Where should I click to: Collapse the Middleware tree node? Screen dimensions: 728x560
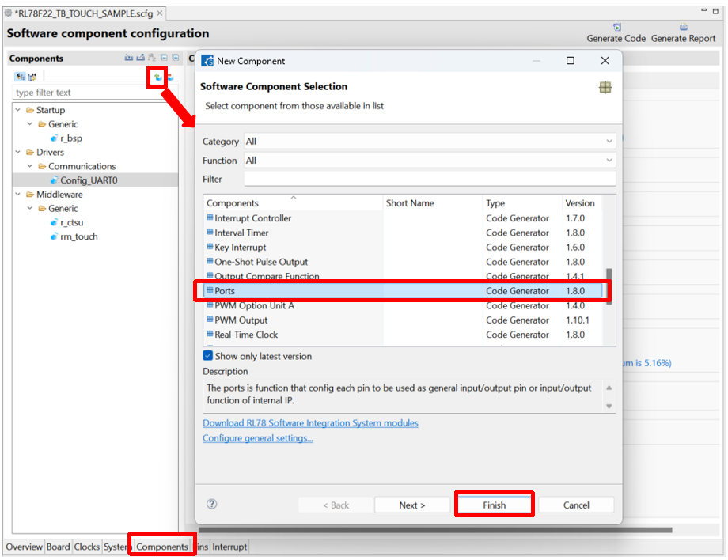(18, 195)
